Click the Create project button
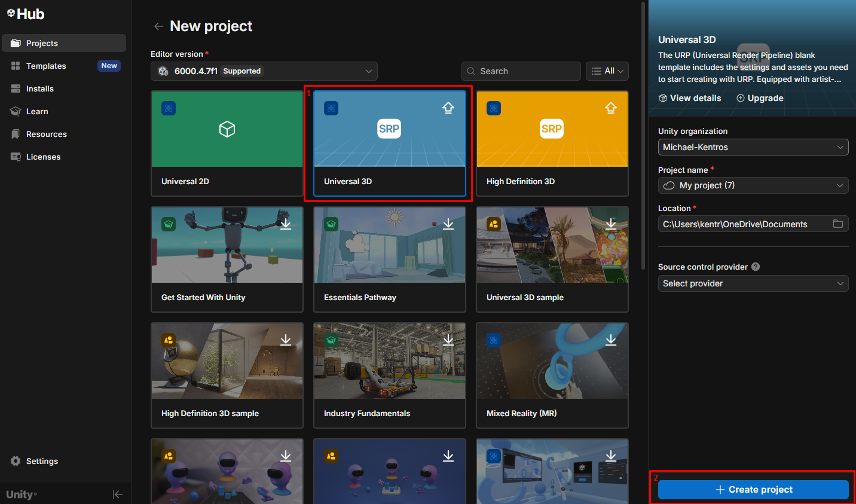Viewport: 856px width, 504px height. (753, 490)
